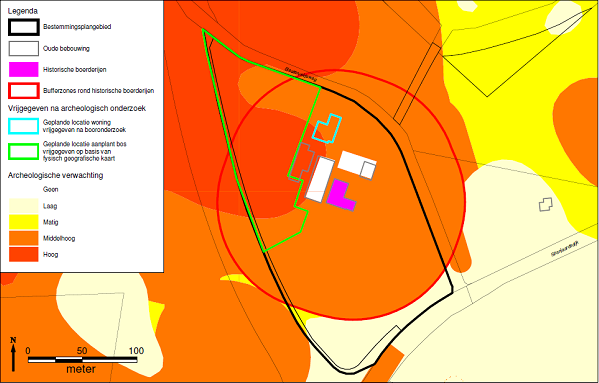
Task: Click the Archeologische verwachting heading
Action: click(55, 175)
